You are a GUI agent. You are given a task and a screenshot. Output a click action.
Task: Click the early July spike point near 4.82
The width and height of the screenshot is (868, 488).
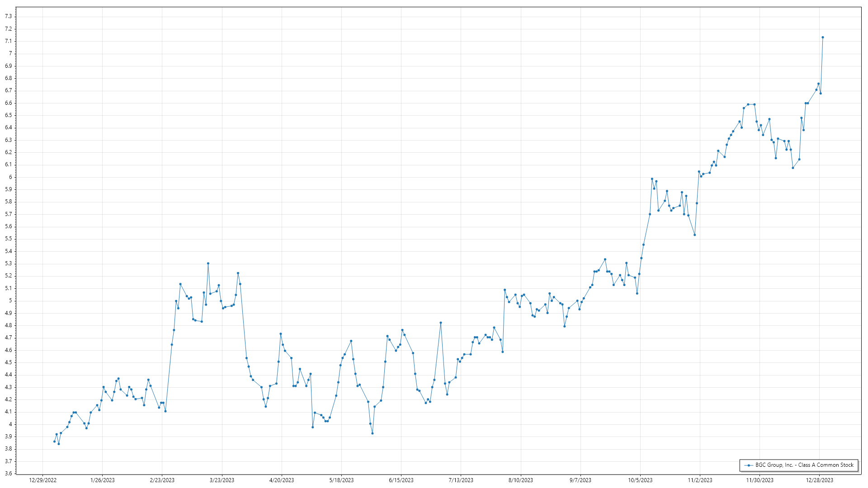(x=441, y=323)
